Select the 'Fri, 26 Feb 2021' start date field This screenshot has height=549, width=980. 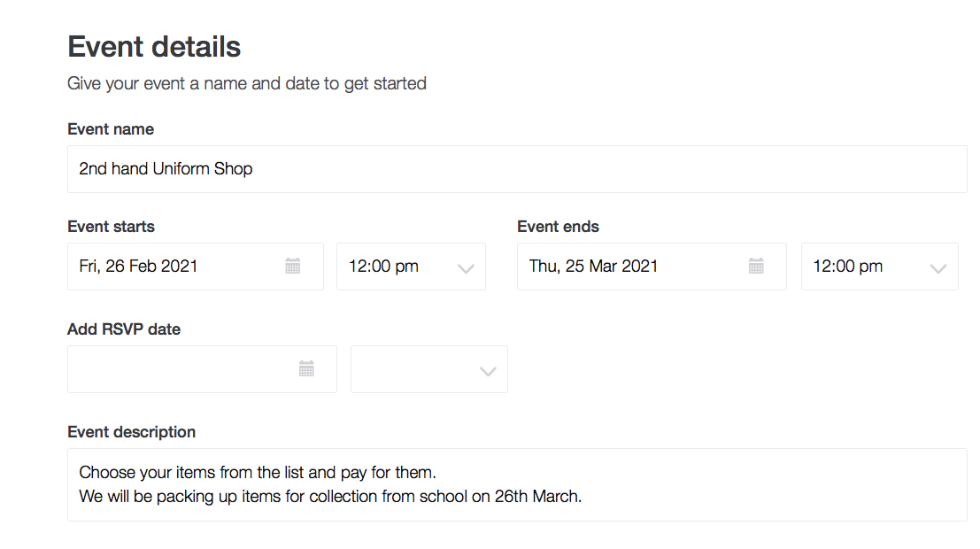coord(196,267)
